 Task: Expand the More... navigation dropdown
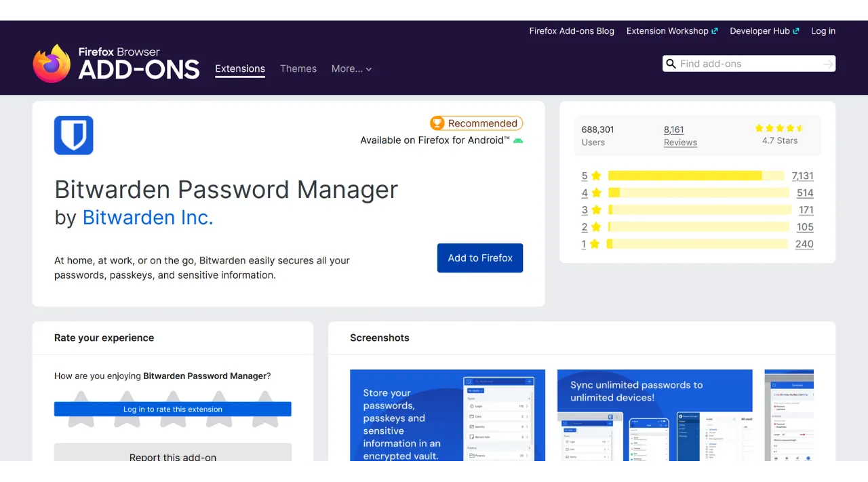[351, 68]
